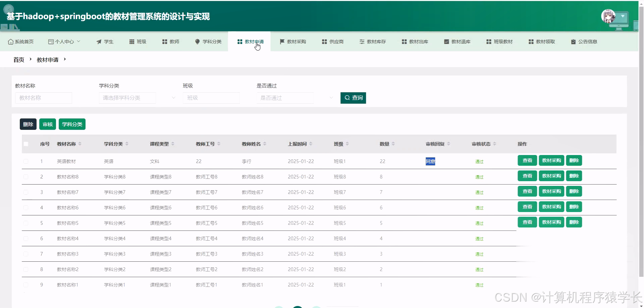Screen dimensions: 644x308
Task: Open the 公告信息 announcement icon
Action: (x=573, y=41)
